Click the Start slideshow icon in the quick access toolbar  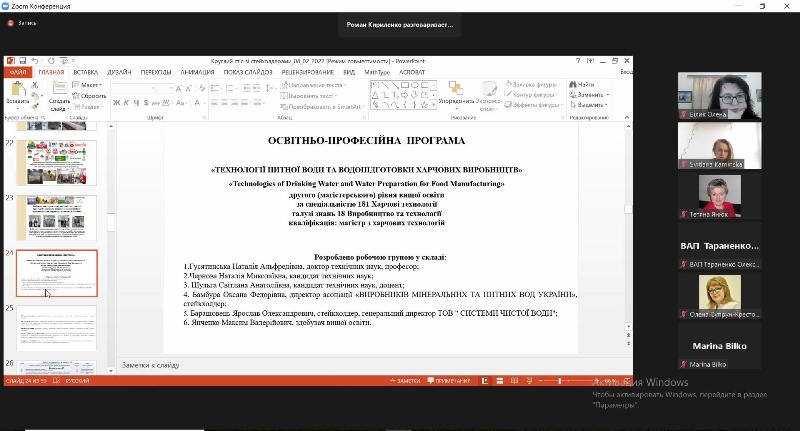(x=64, y=61)
